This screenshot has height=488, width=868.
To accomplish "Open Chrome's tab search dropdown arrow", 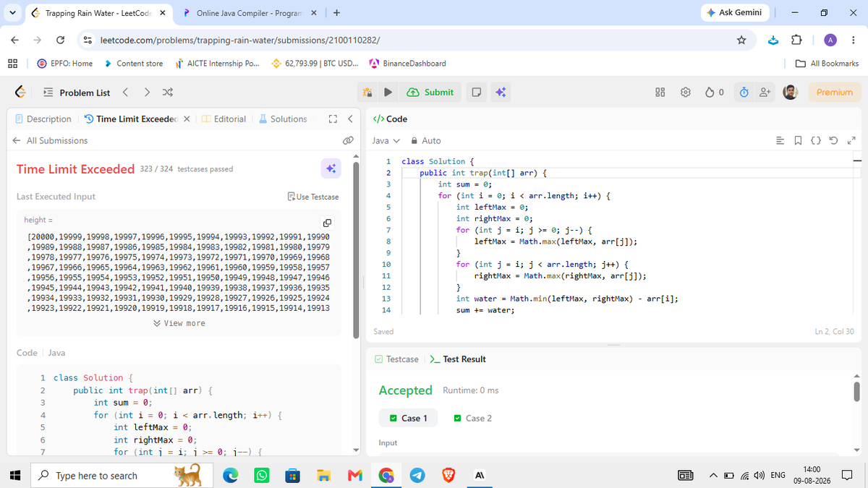I will 14,14.
